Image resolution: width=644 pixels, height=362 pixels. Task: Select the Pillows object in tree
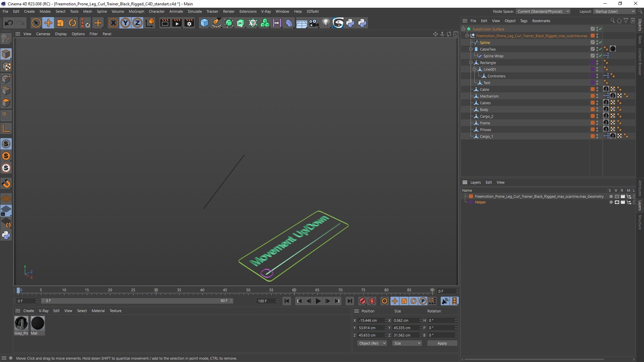485,130
